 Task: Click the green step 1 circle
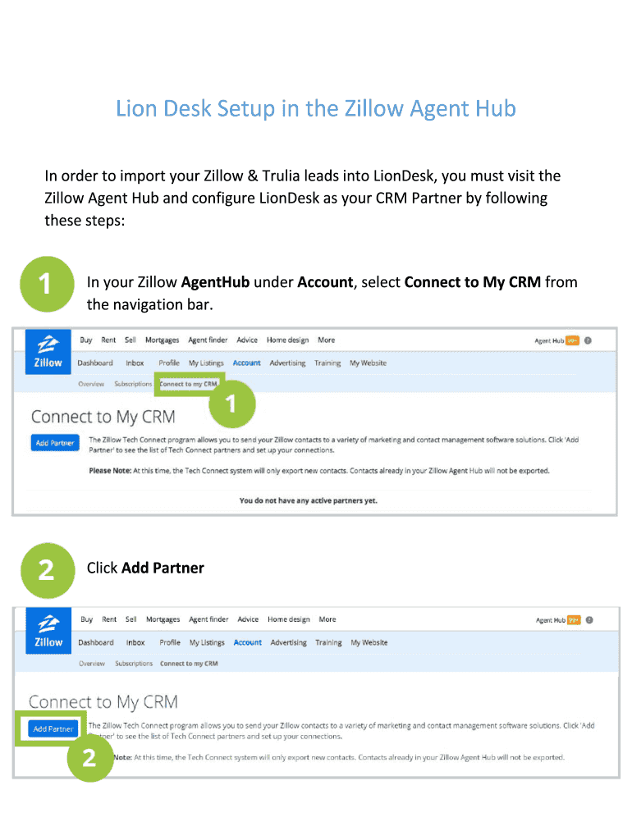[x=47, y=284]
